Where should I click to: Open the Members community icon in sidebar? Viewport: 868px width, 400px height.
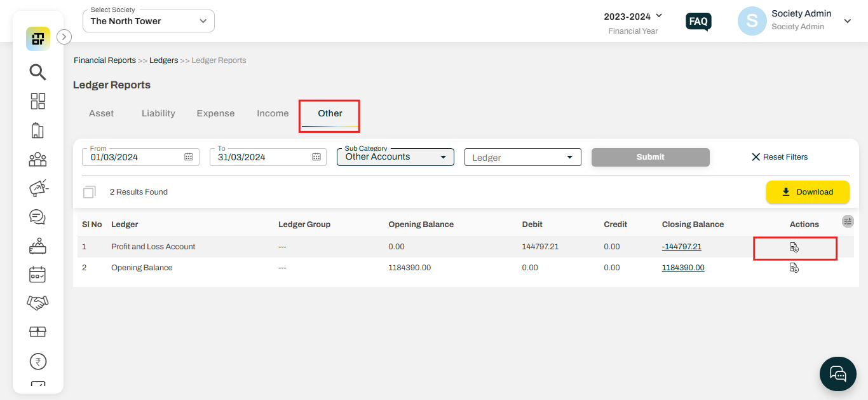click(37, 159)
